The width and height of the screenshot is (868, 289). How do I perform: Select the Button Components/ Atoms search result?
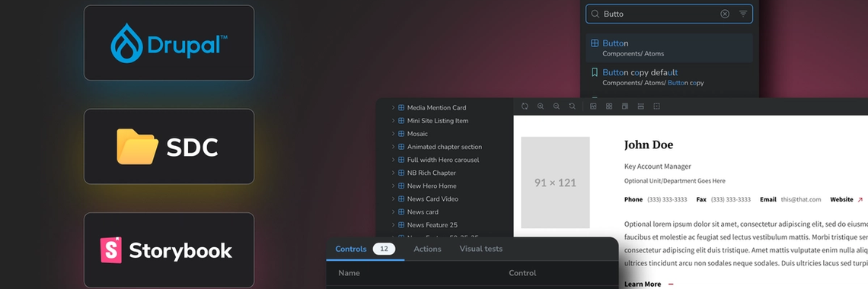669,48
